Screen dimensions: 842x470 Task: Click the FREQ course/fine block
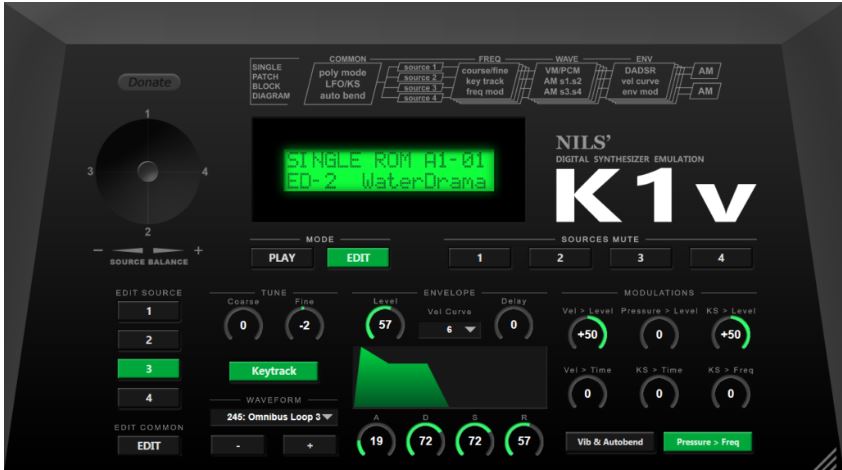[x=485, y=81]
